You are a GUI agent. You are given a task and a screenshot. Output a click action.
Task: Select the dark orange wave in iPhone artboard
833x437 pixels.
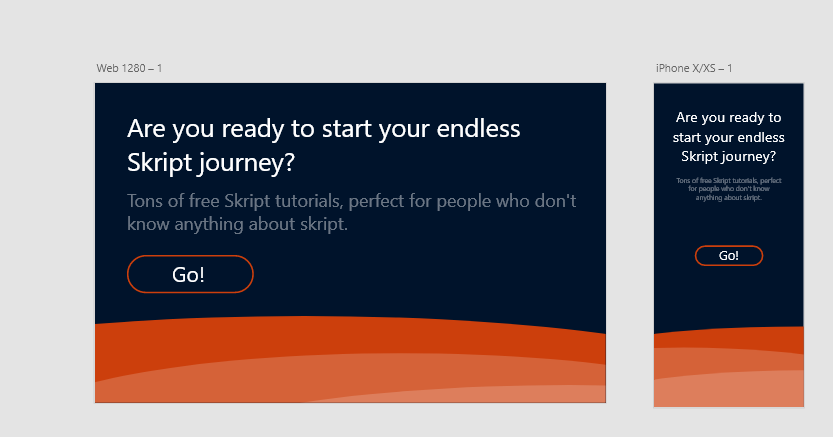coord(728,338)
